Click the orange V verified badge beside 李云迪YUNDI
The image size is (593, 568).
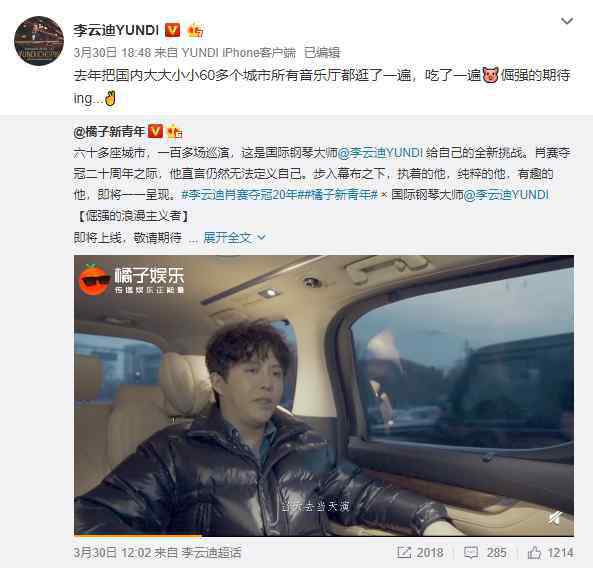click(172, 30)
